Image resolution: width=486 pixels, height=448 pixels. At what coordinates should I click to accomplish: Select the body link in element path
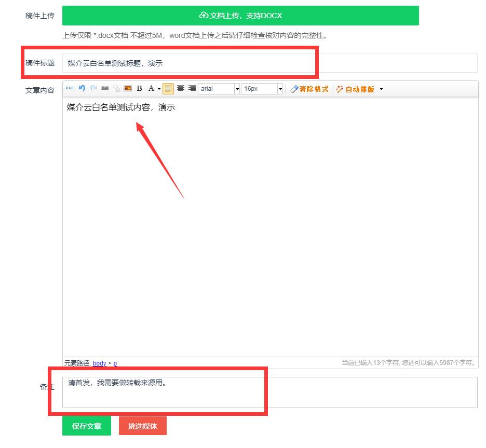pos(99,363)
